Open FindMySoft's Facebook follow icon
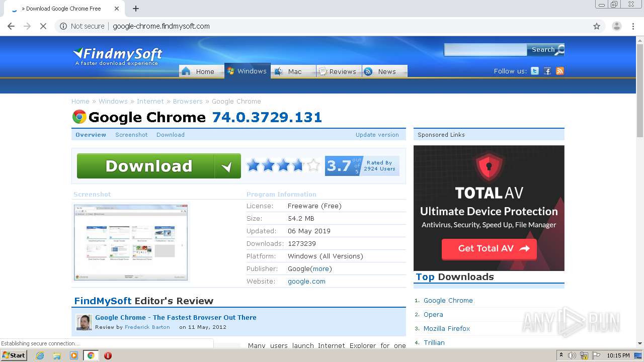Image resolution: width=644 pixels, height=362 pixels. point(547,71)
